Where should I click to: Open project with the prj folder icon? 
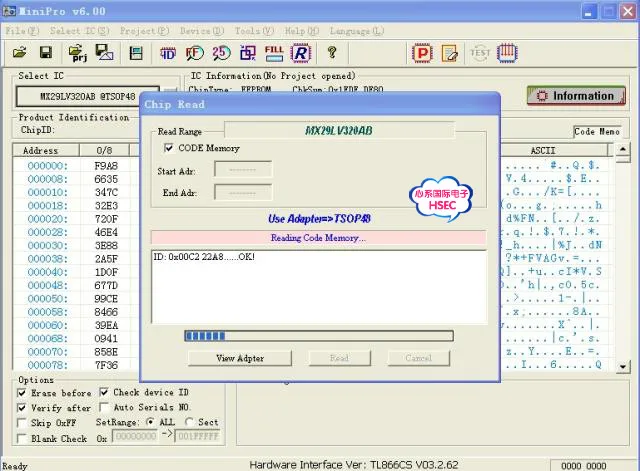[78, 53]
